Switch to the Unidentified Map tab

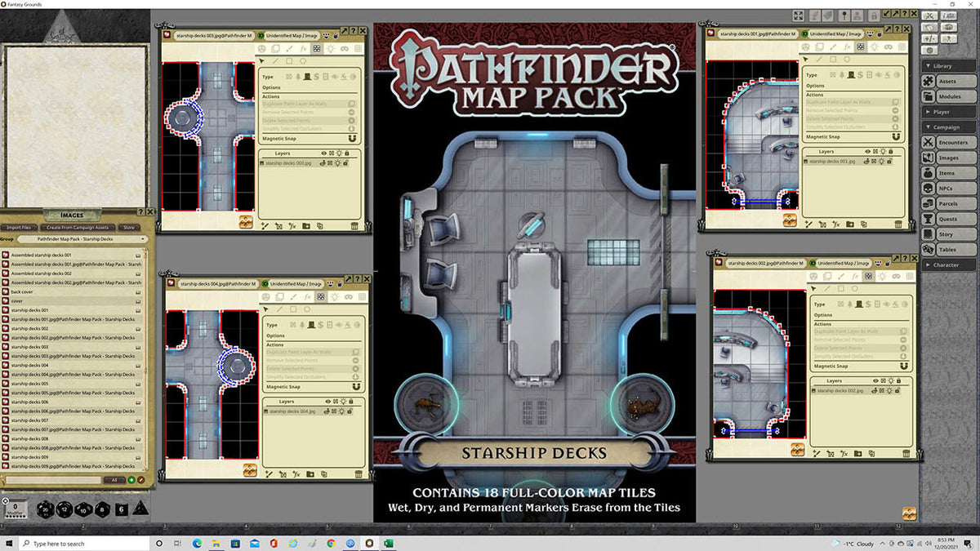point(291,35)
